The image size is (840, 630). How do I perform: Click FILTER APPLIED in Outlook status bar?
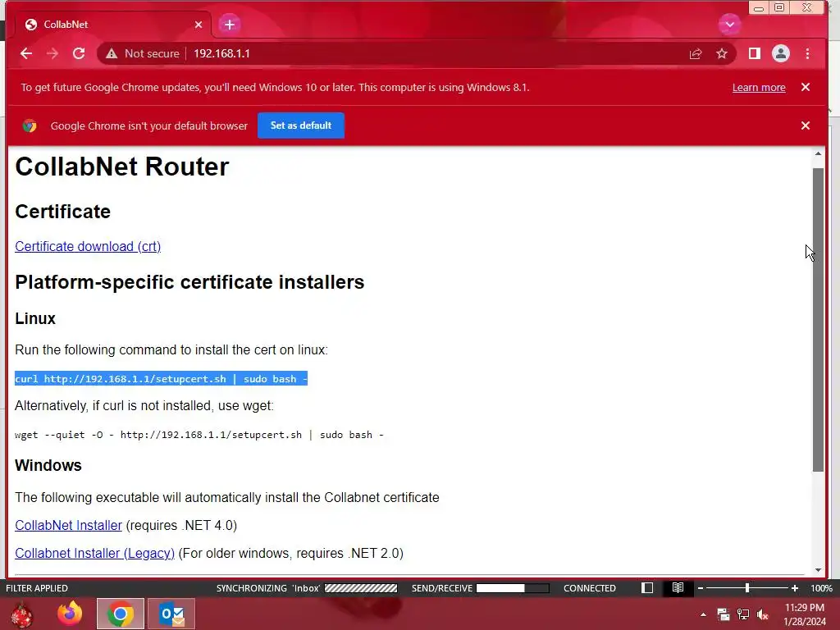(37, 588)
